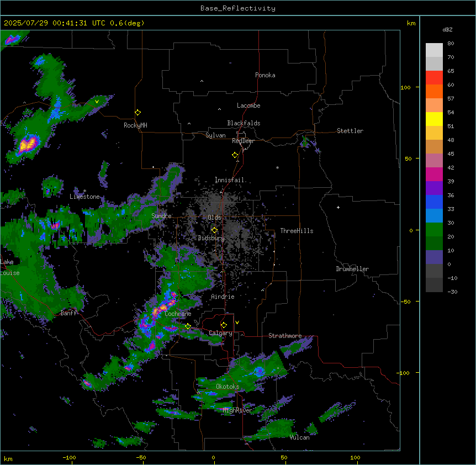
Task: Click the km unit label at top right
Action: tap(411, 23)
